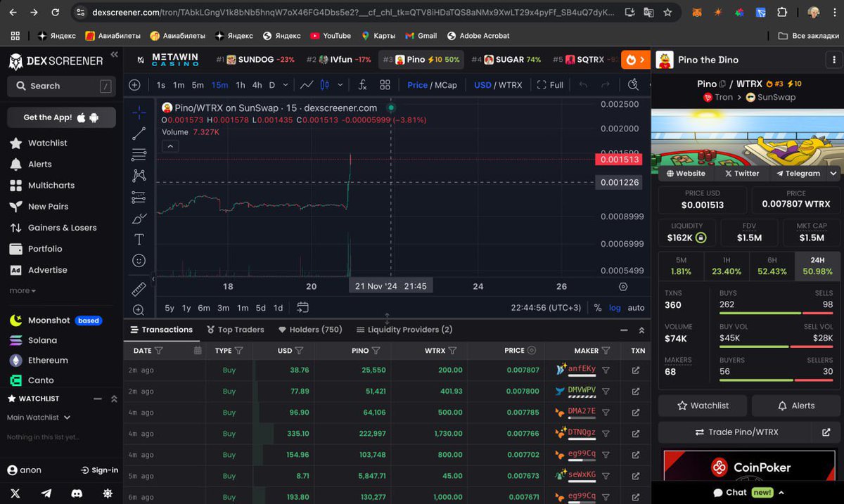This screenshot has height=504, width=844.
Task: Toggle log scale on chart
Action: (x=615, y=308)
